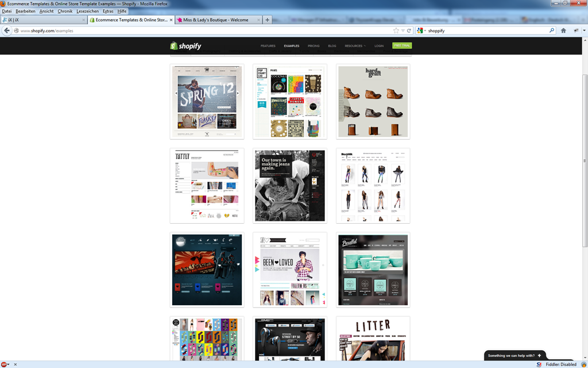The image size is (588, 368).
Task: Switch to Miss & Lady's Boutique tab
Action: click(219, 20)
